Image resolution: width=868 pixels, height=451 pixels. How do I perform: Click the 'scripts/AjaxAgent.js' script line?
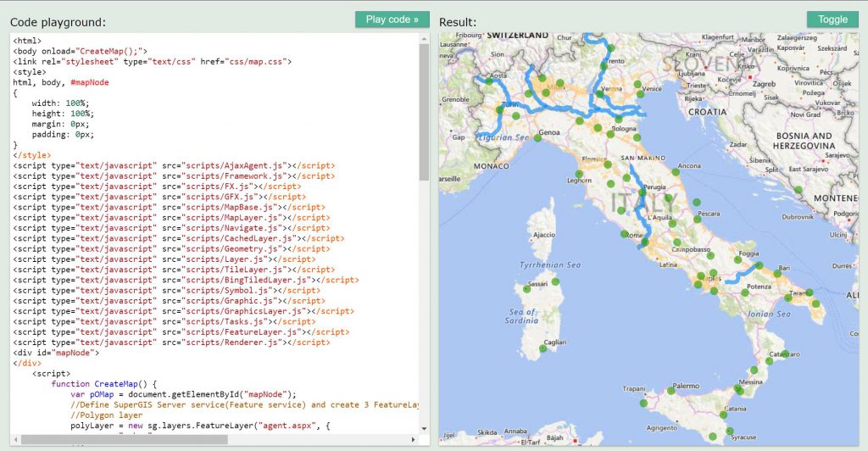tap(174, 165)
